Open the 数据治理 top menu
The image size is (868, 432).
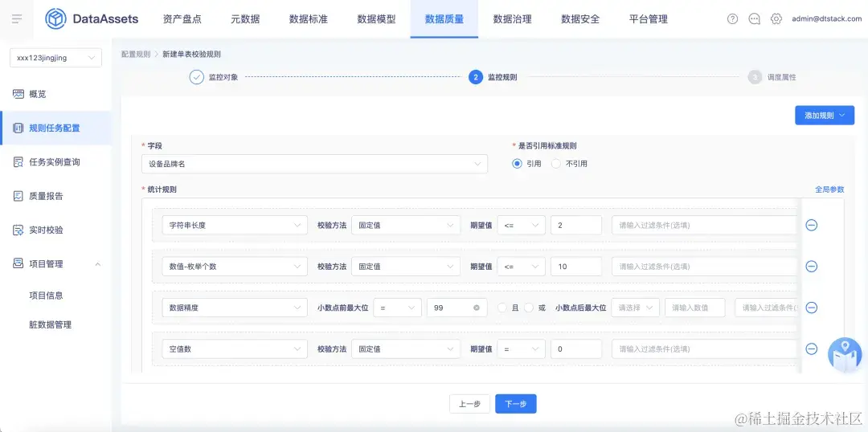[x=513, y=18]
